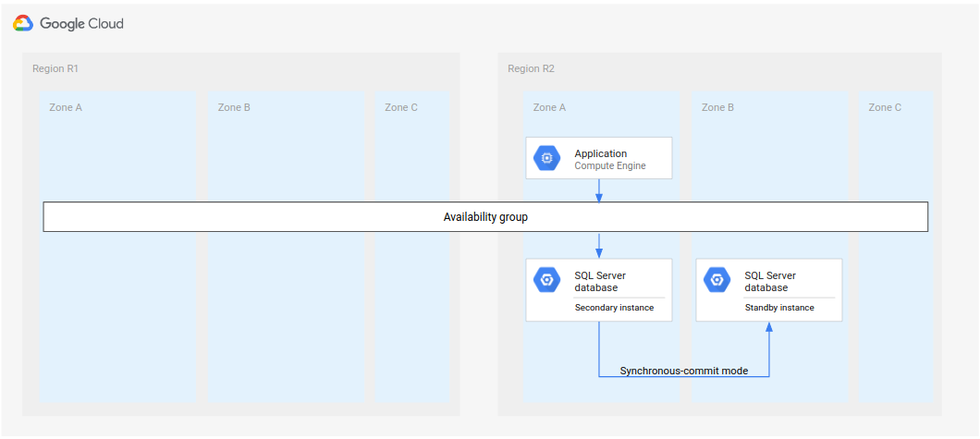The image size is (980, 439).
Task: Click the Secondary instance SQL Server icon
Action: click(x=546, y=279)
